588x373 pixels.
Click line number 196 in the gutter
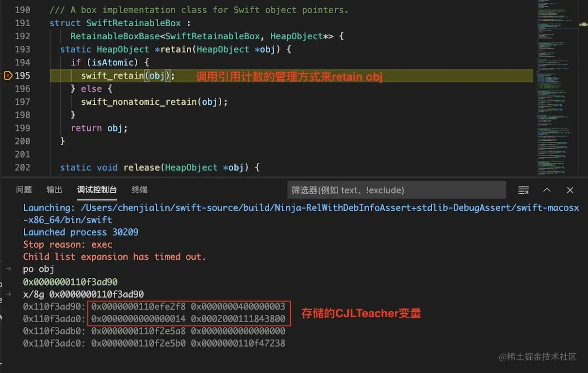pyautogui.click(x=22, y=88)
